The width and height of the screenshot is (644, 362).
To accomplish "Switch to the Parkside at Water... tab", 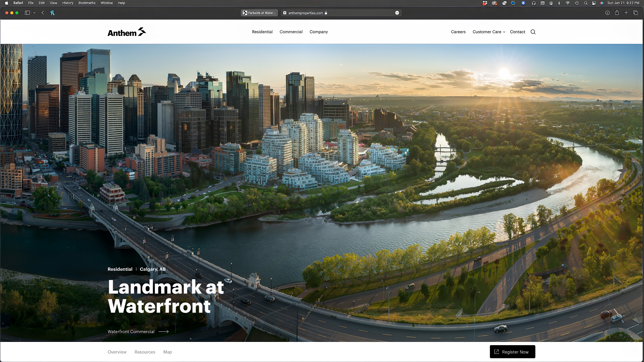I will click(259, 13).
